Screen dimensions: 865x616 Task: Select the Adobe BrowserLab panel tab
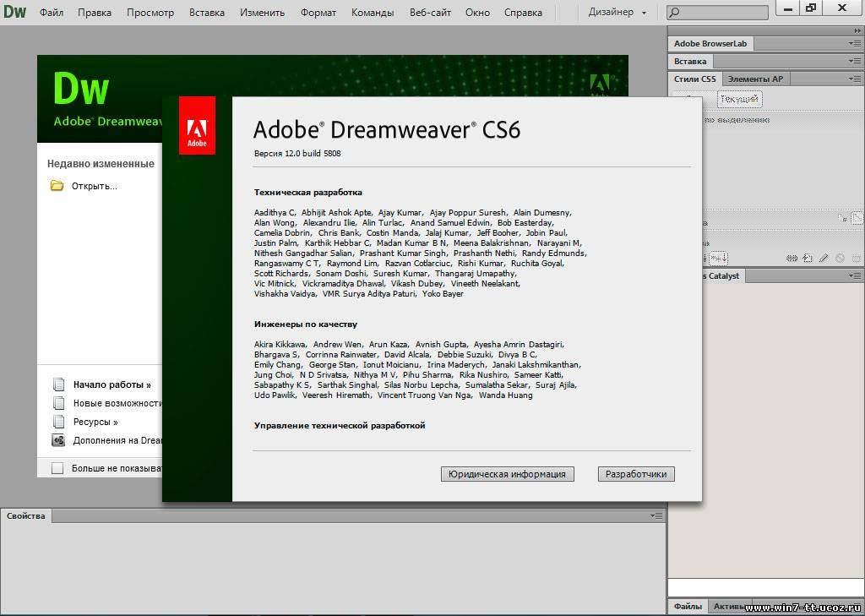click(x=710, y=44)
